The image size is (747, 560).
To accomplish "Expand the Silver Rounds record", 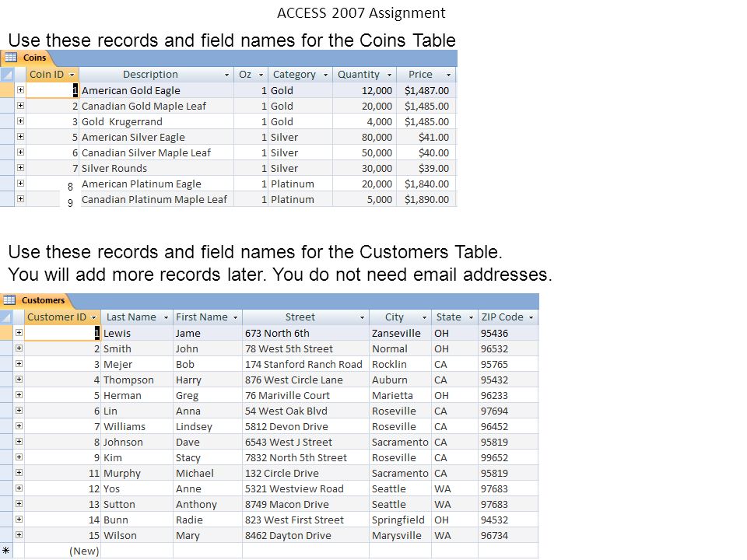I will click(x=20, y=168).
